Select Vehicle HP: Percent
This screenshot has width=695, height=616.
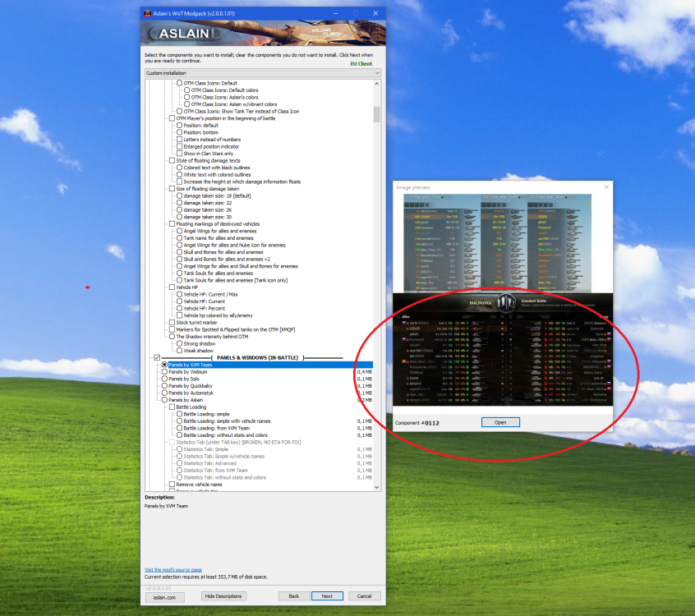pyautogui.click(x=180, y=308)
